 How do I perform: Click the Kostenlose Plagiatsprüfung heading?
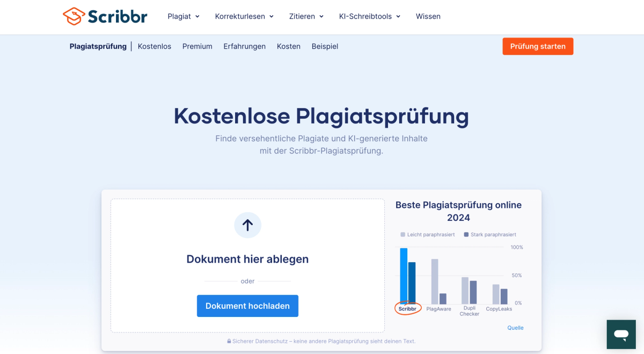point(321,116)
